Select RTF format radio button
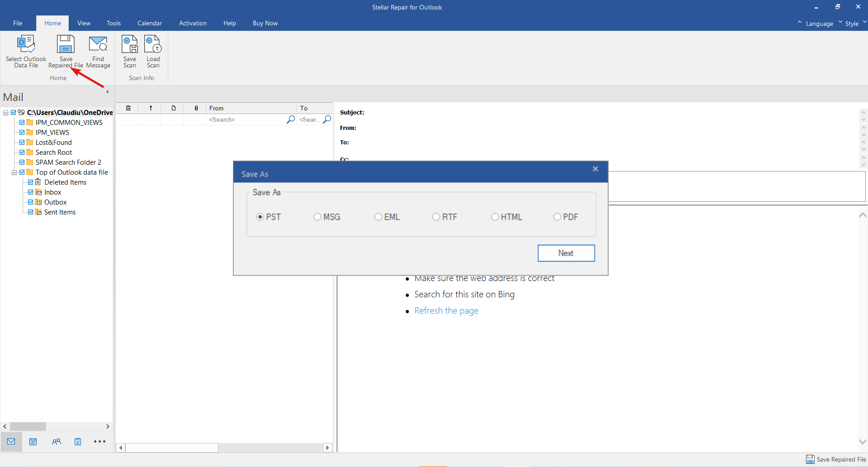Screen dimensions: 868x467 436,217
